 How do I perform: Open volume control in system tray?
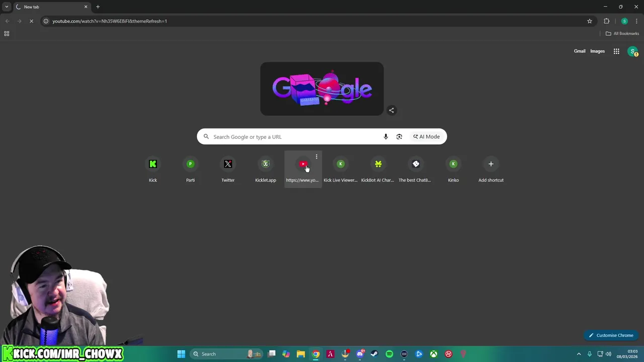tap(608, 354)
